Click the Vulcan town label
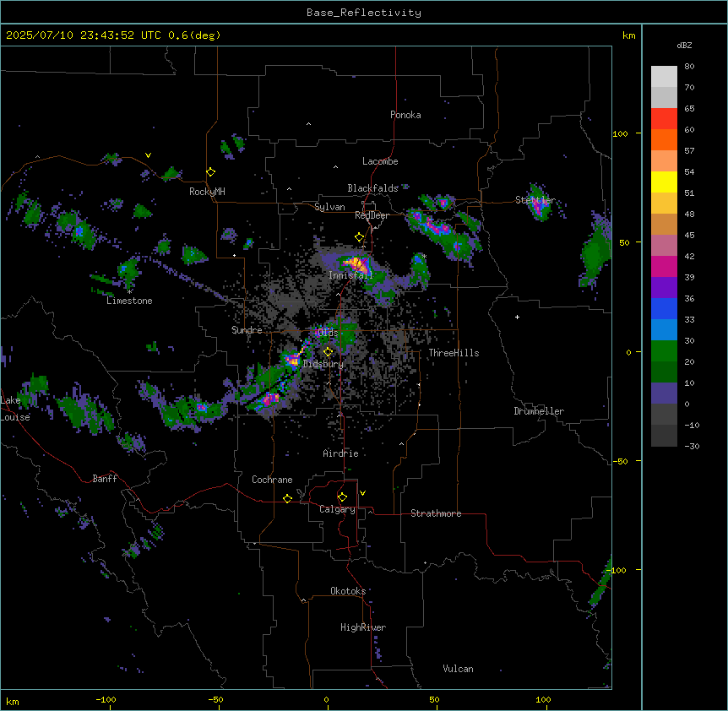This screenshot has height=711, width=728. click(x=458, y=669)
